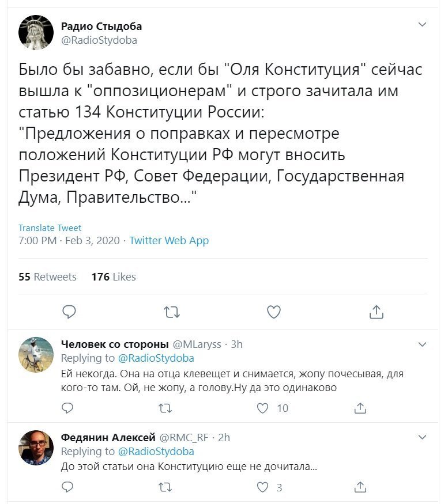Open Радио Стыдоба's profile avatar
The image size is (448, 504).
[x=36, y=32]
